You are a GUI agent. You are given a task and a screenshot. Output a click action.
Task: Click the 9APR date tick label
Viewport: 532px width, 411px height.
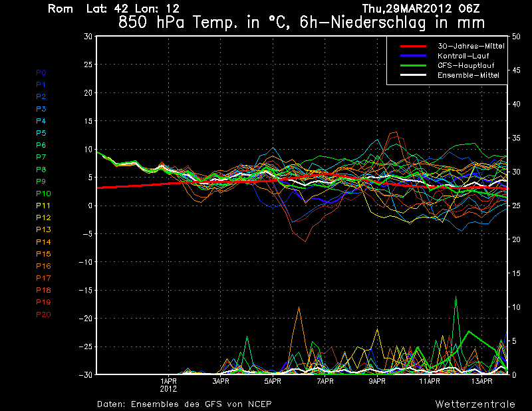coord(377,381)
